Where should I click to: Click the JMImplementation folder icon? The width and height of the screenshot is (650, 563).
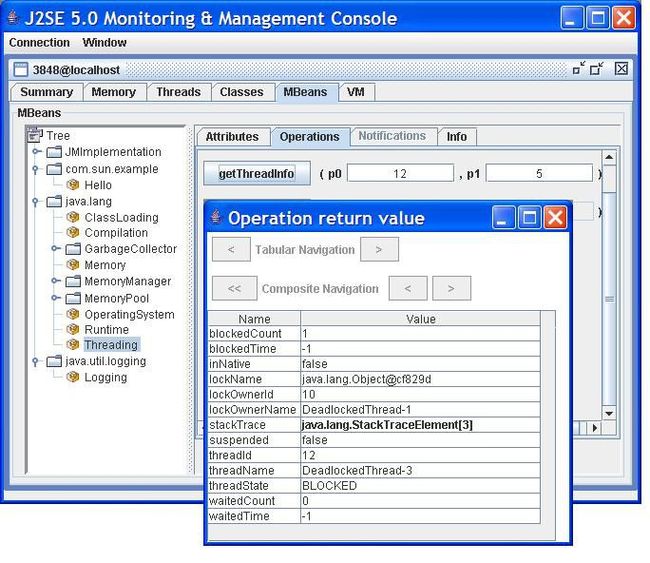(x=54, y=152)
